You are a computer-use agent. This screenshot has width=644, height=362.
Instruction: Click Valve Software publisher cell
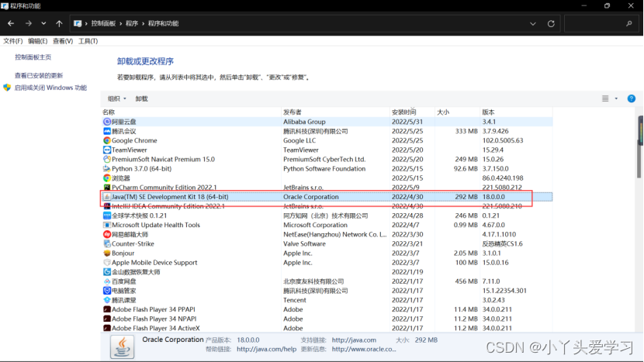[304, 244]
